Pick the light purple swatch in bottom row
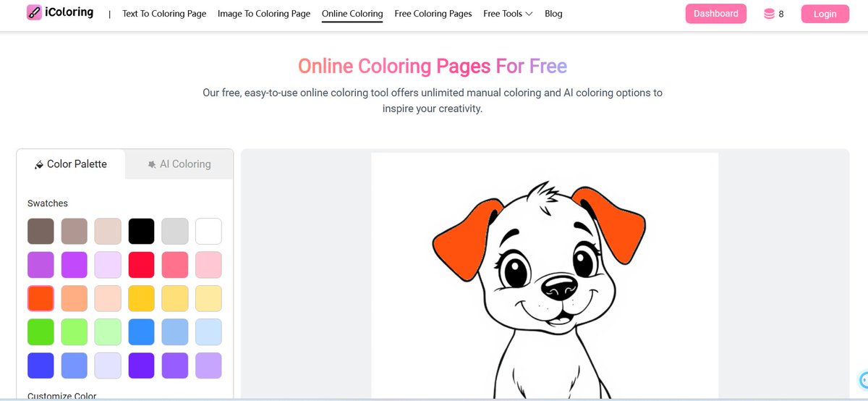868x401 pixels. pyautogui.click(x=208, y=366)
